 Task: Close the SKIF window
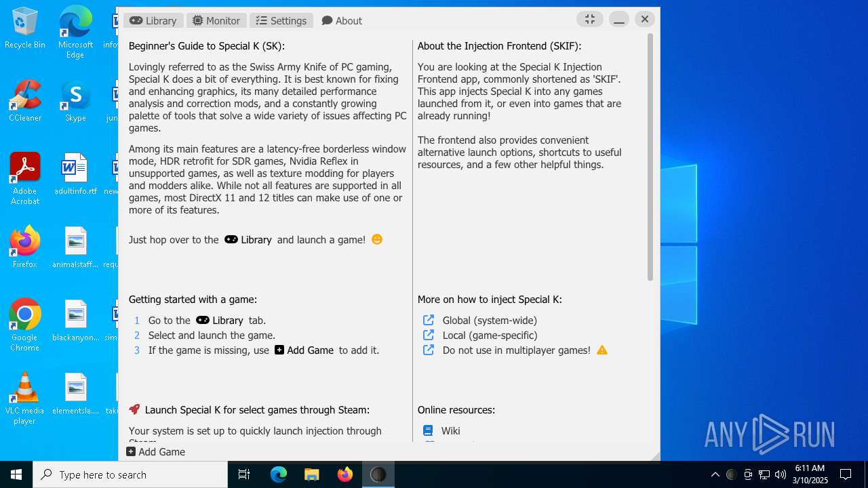[x=645, y=20]
